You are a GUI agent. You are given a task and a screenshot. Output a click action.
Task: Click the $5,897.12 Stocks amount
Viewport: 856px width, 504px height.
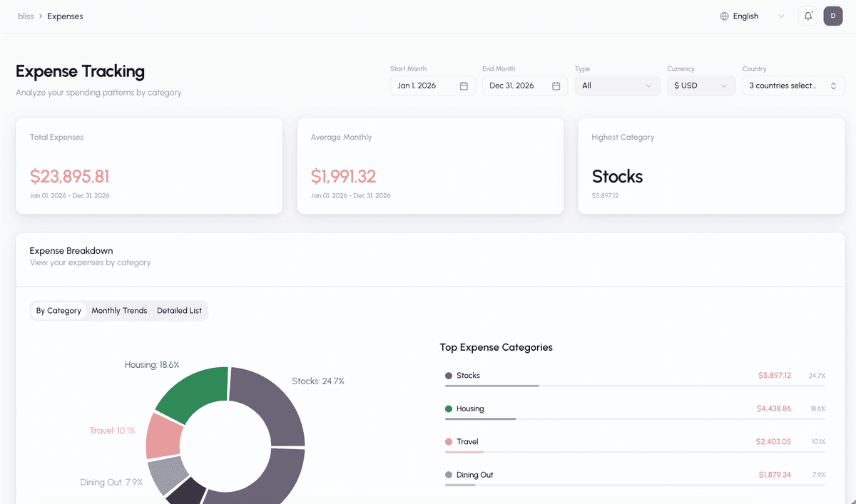click(x=774, y=375)
